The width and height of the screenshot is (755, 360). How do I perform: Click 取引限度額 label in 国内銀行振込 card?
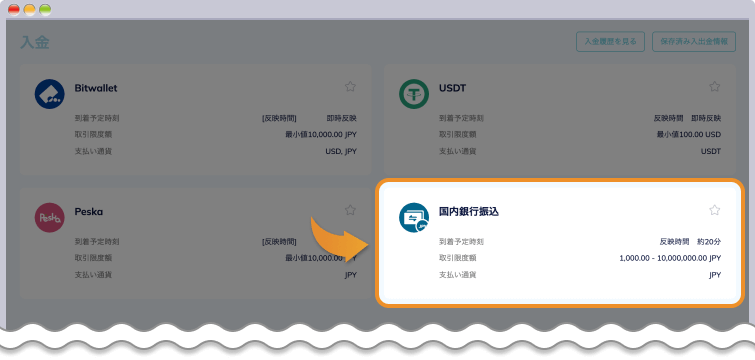click(x=457, y=258)
